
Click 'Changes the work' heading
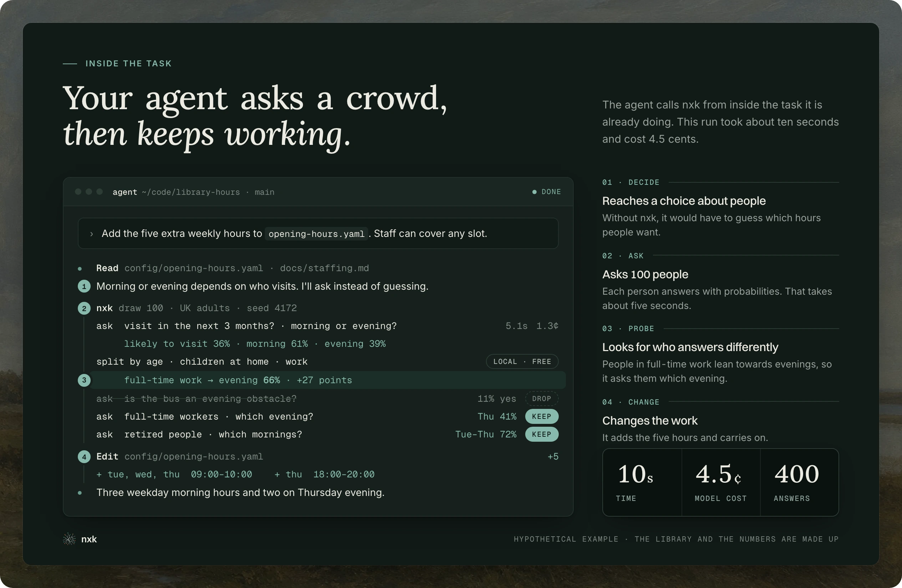click(x=650, y=421)
